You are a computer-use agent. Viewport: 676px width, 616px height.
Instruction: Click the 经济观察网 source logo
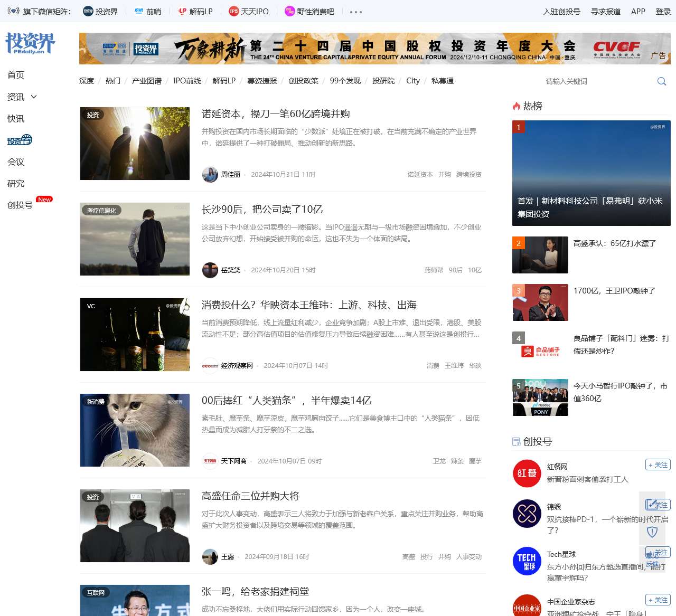point(210,365)
